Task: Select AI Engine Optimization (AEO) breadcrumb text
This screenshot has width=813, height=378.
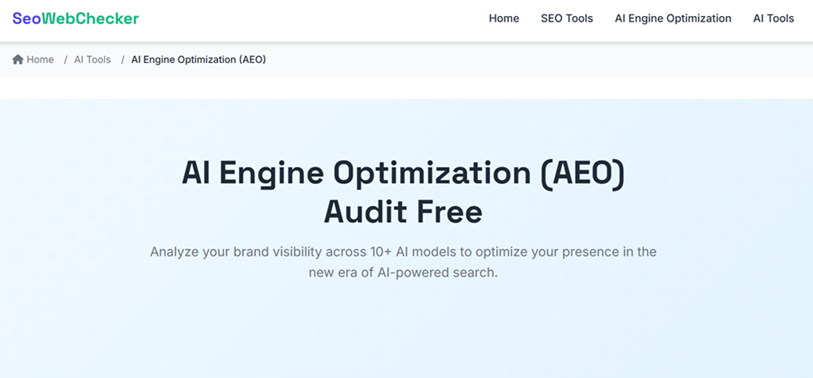Action: pos(199,60)
